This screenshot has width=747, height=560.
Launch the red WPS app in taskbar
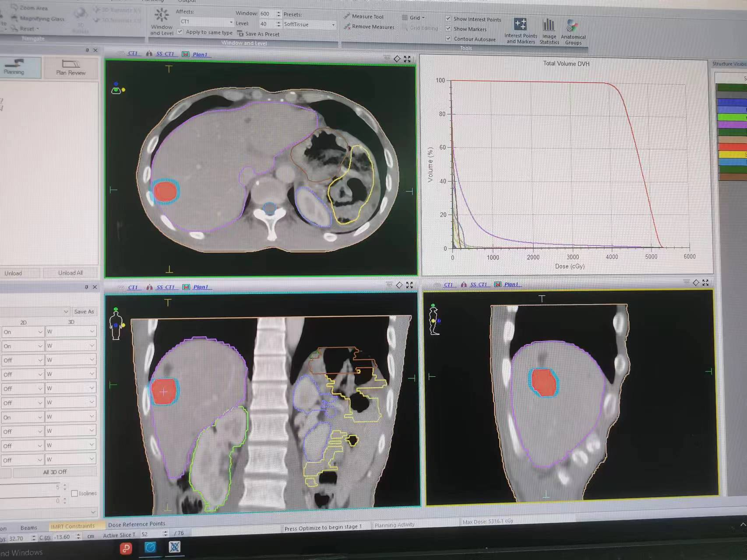126,548
